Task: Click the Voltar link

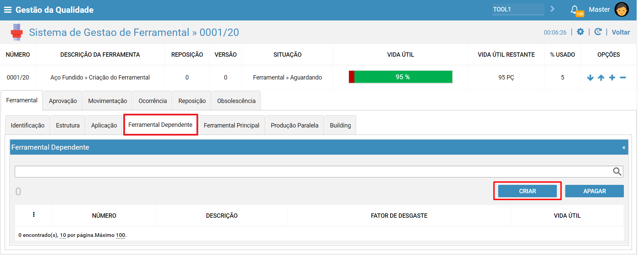Action: 621,32
